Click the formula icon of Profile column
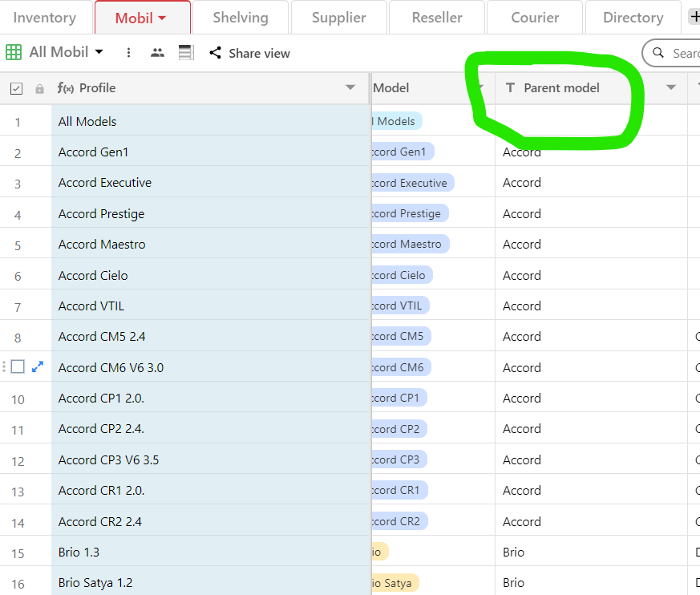The image size is (700, 595). click(x=65, y=88)
